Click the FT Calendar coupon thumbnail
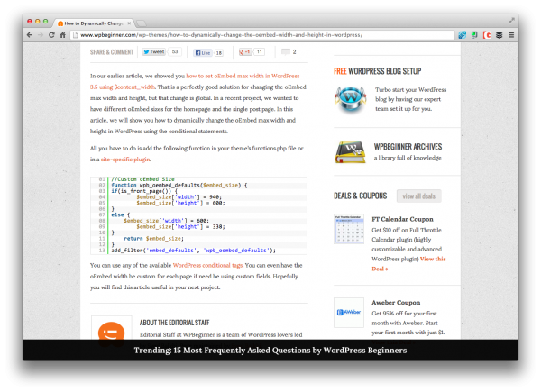 point(349,229)
